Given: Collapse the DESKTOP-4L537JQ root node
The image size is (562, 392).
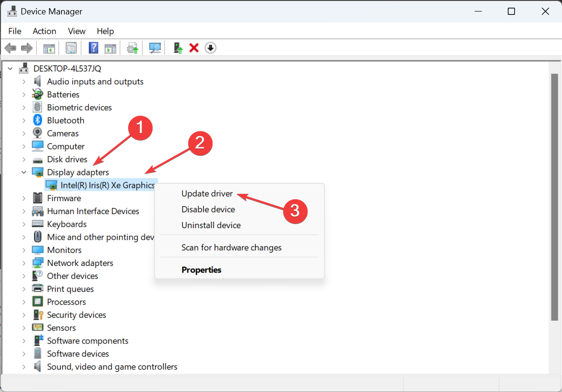Looking at the screenshot, I should click(x=11, y=68).
